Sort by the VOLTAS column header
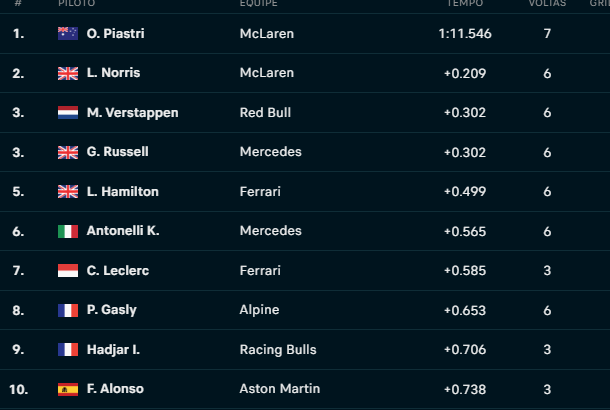Screen dimensions: 610x410 547,4
